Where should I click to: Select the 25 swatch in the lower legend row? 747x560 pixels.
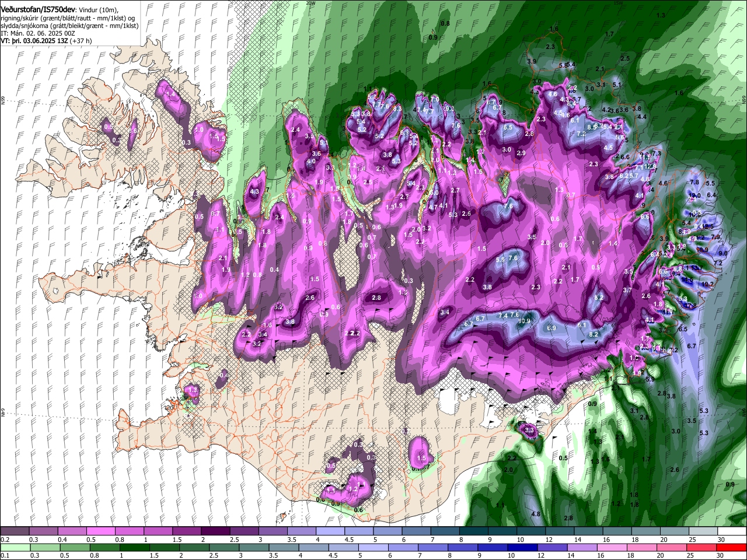click(x=702, y=547)
